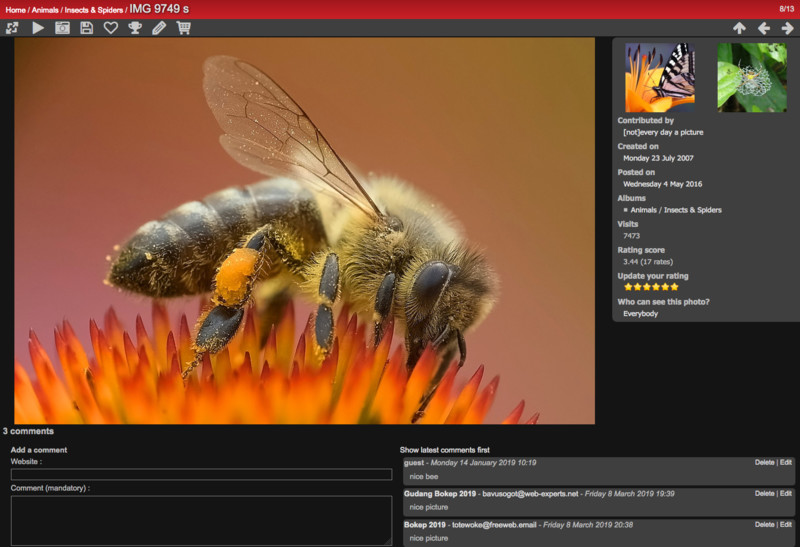
Task: Open the white insect on green leaf thumbnail
Action: tap(751, 77)
